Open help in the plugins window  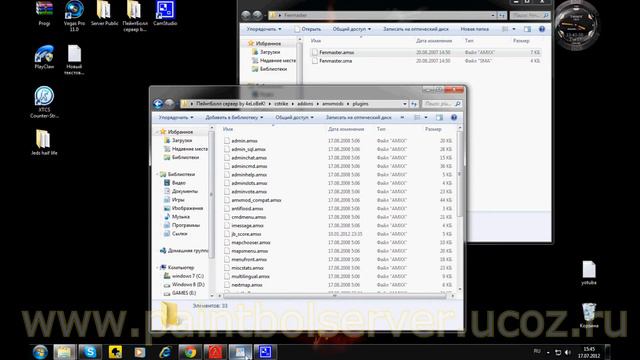[453, 118]
